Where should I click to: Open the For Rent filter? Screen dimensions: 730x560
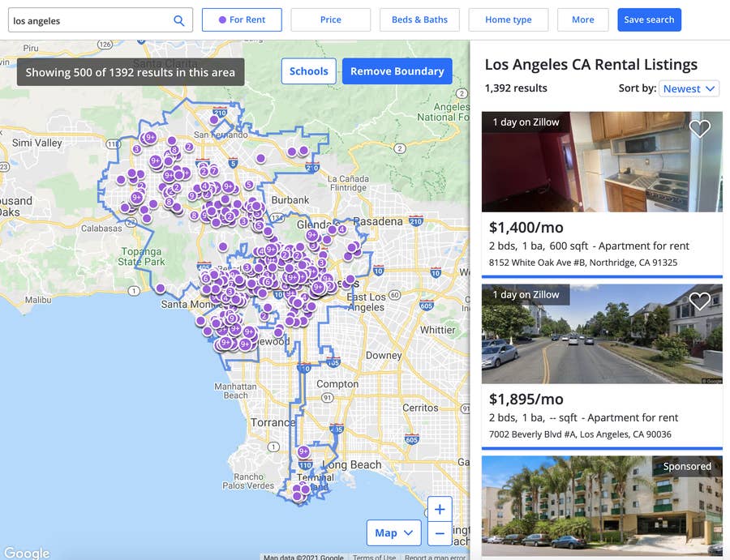(x=242, y=19)
